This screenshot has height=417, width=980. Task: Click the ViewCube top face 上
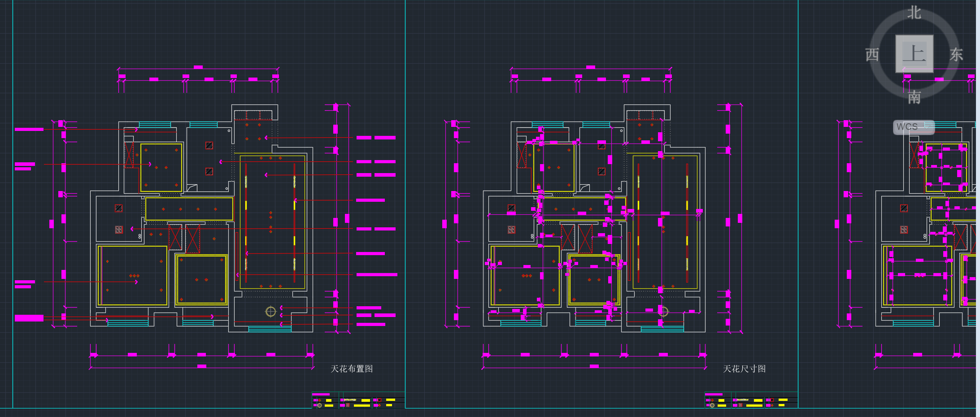pos(914,54)
